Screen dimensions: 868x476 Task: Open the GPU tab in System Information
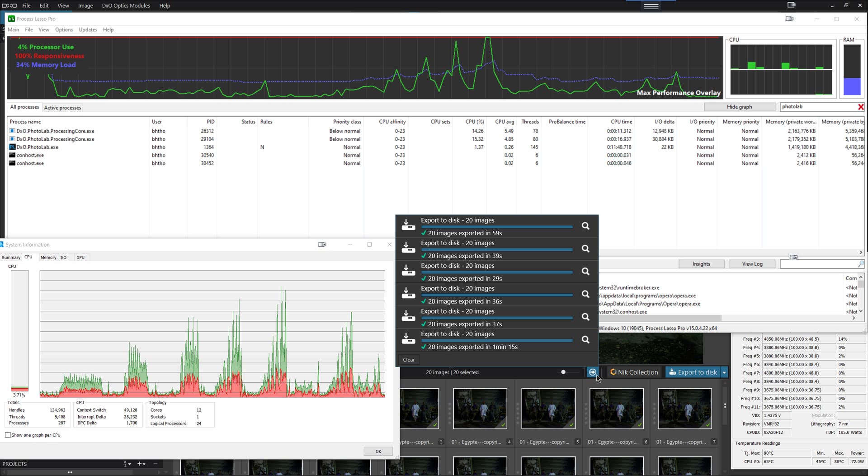(x=80, y=257)
